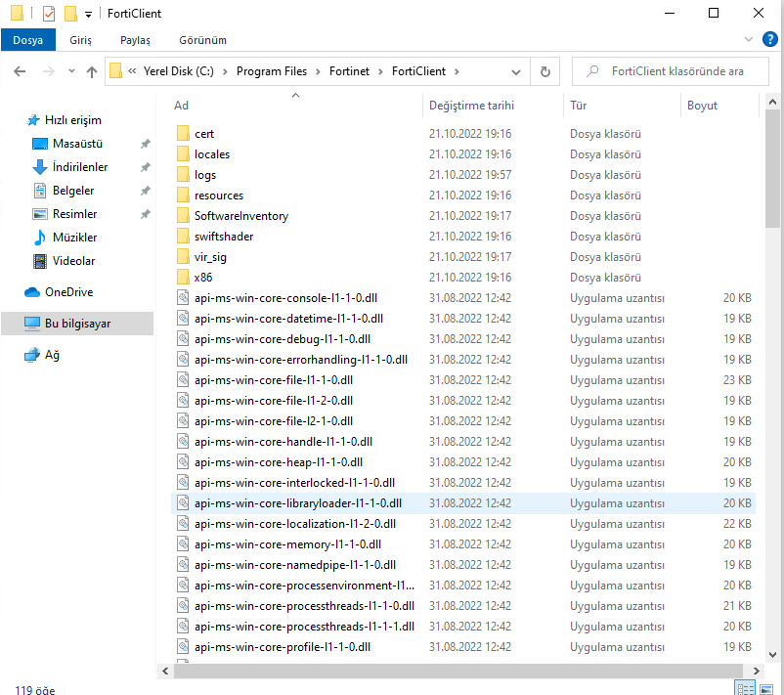Select Hızlı erişim in navigation pane
This screenshot has width=784, height=695.
pyautogui.click(x=73, y=120)
